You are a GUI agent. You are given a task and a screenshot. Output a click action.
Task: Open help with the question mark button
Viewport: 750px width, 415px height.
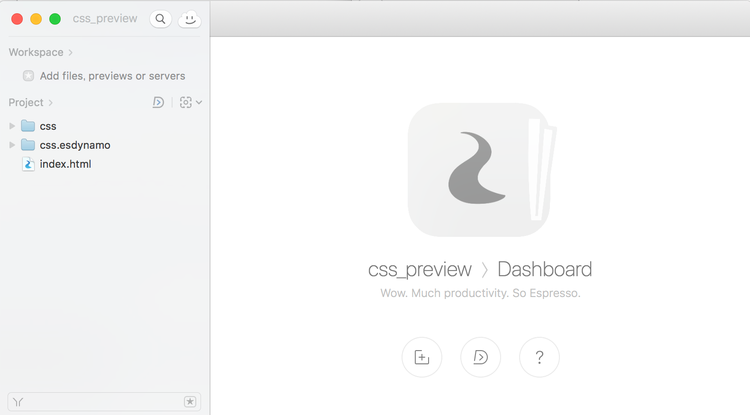(540, 357)
